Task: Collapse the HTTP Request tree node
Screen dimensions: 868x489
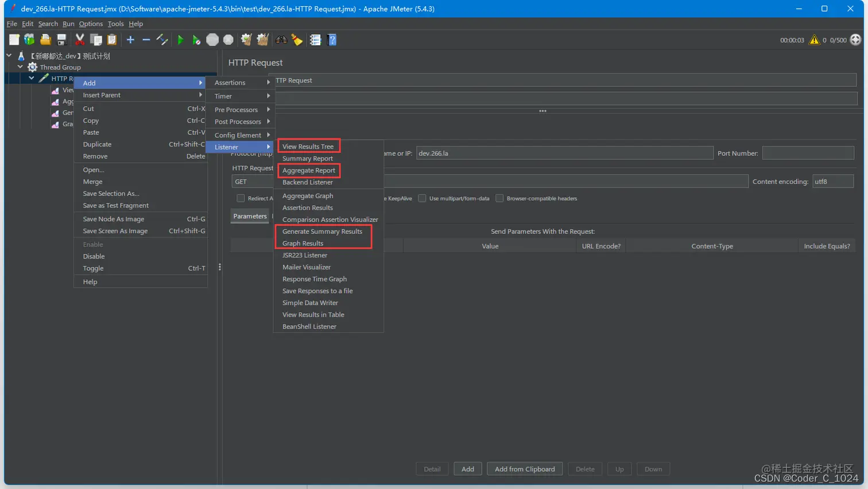Action: [x=32, y=78]
